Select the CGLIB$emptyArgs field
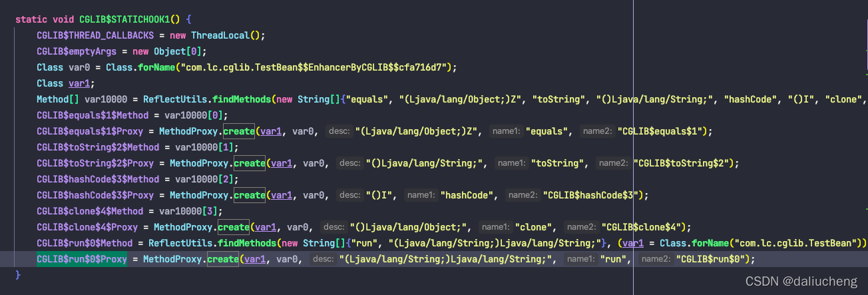Image resolution: width=868 pixels, height=295 pixels. [x=77, y=51]
